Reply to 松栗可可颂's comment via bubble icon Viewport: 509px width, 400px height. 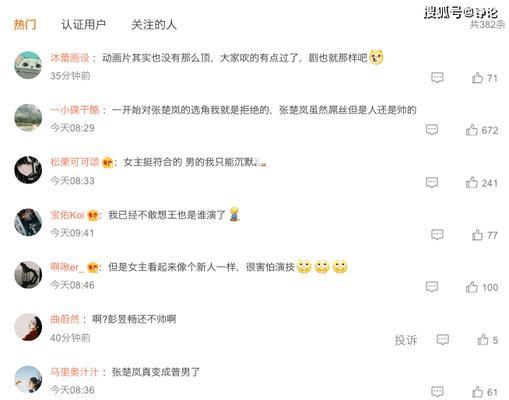tap(432, 182)
